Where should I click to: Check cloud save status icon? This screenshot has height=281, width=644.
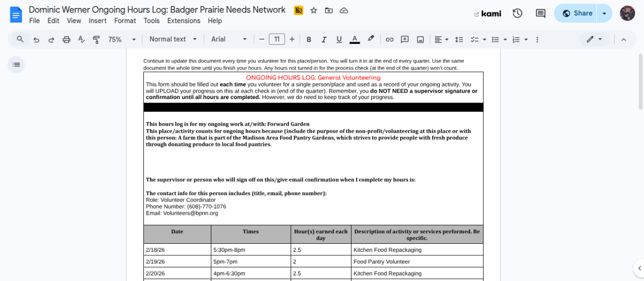click(344, 11)
